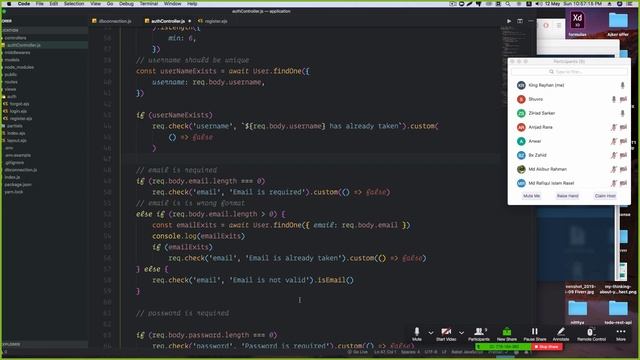
Task: Expand the routes folder
Action: [11, 82]
